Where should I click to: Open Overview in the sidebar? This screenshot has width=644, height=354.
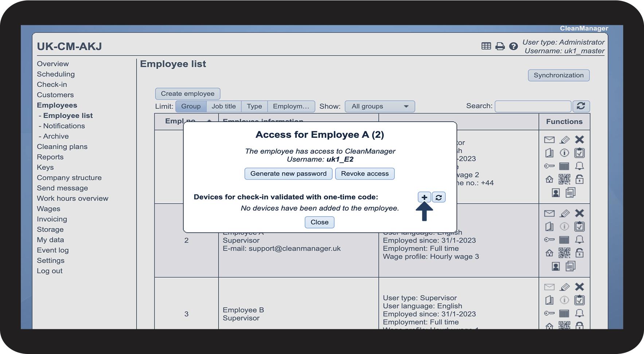tap(53, 64)
